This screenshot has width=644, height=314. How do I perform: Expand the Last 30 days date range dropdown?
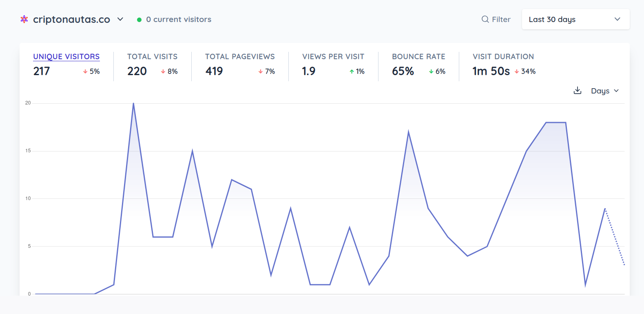coord(575,20)
